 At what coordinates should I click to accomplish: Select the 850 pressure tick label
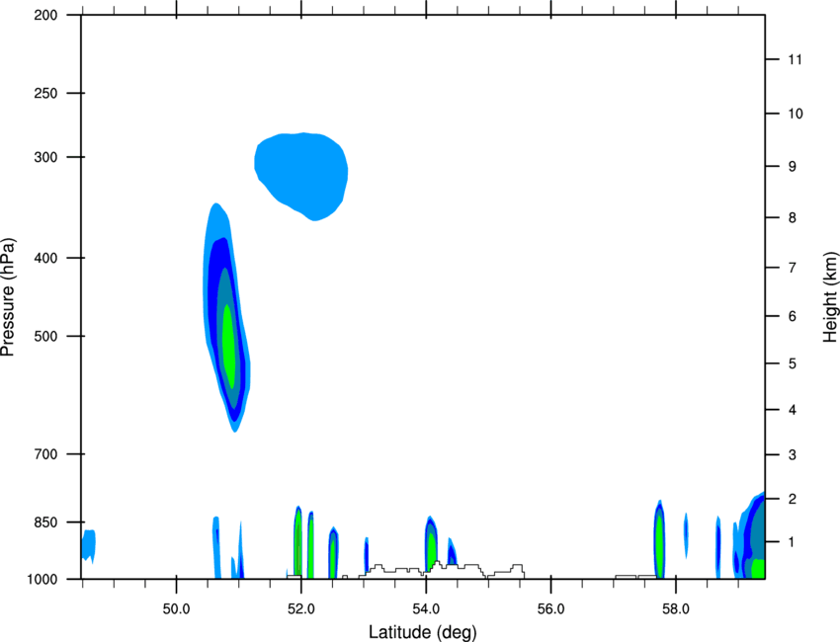point(45,522)
